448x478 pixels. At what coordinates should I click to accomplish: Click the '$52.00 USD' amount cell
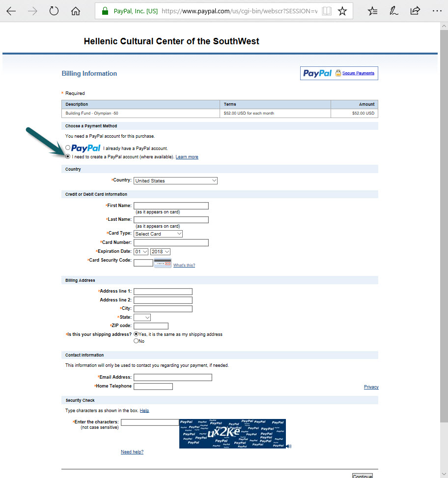(x=364, y=113)
